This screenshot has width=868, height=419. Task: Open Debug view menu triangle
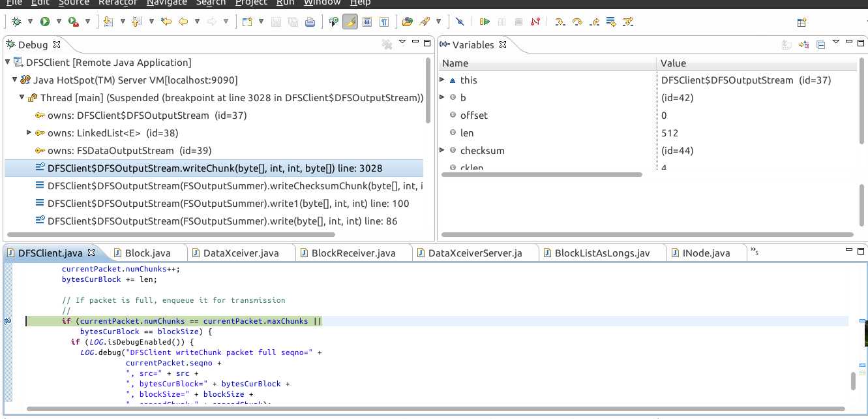402,42
